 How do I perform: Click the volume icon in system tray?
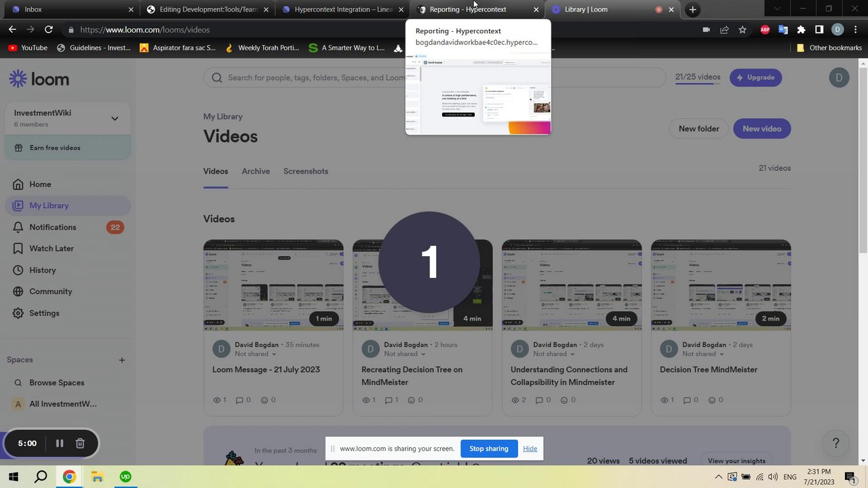coord(773,477)
